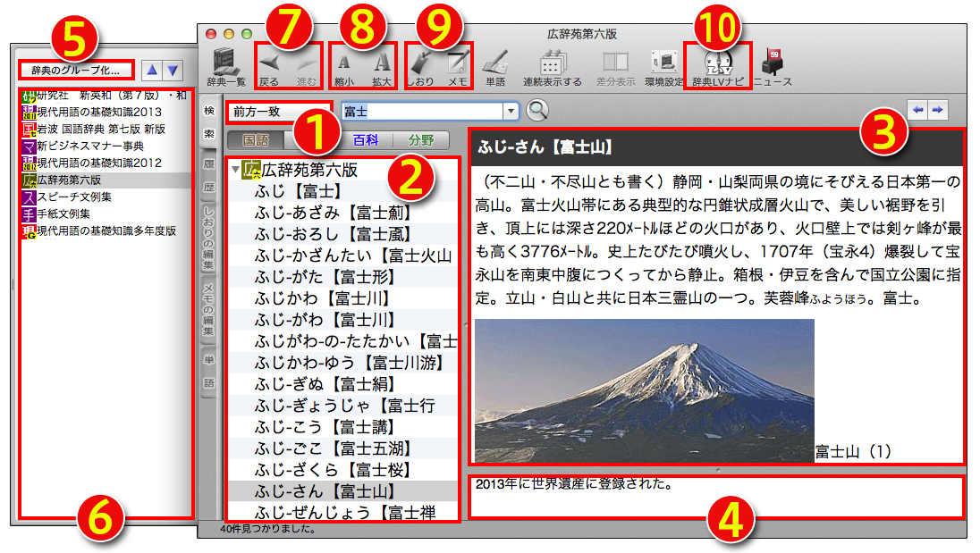Viewport: 980px width, 553px height.
Task: Select 岩波 国語辞典 第七版 新版
Action: pos(106,130)
